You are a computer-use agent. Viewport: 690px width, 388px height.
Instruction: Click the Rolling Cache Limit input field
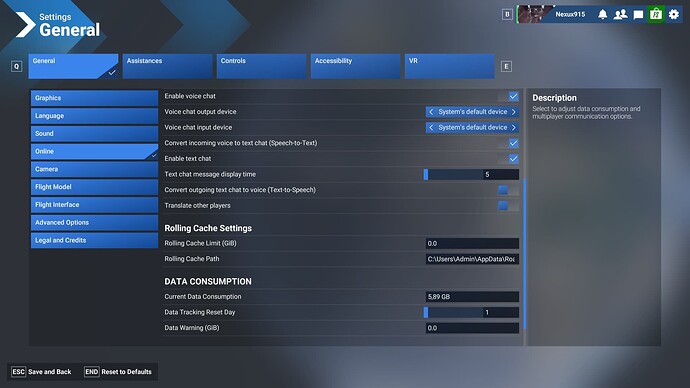pos(472,243)
